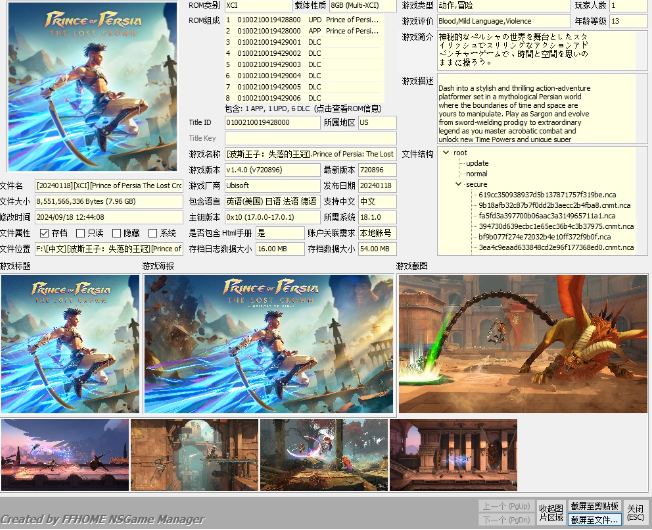652x530 pixels.
Task: Toggle the 只读 read-only checkbox
Action: [x=81, y=233]
